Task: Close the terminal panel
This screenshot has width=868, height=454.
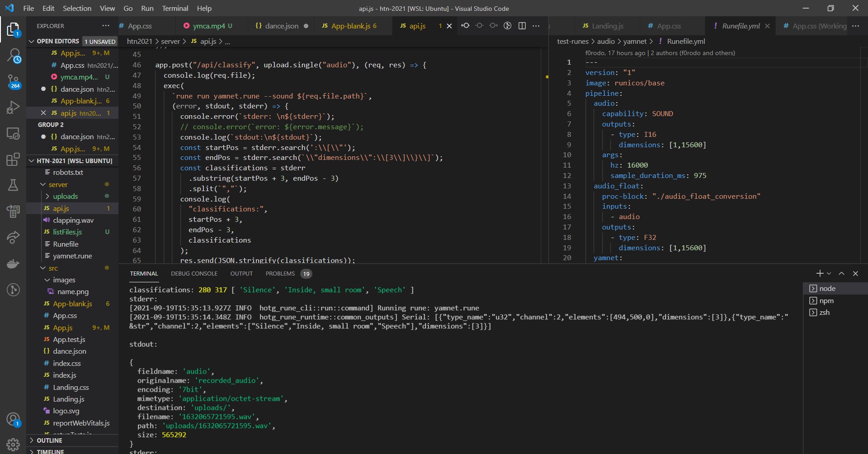Action: (x=855, y=273)
